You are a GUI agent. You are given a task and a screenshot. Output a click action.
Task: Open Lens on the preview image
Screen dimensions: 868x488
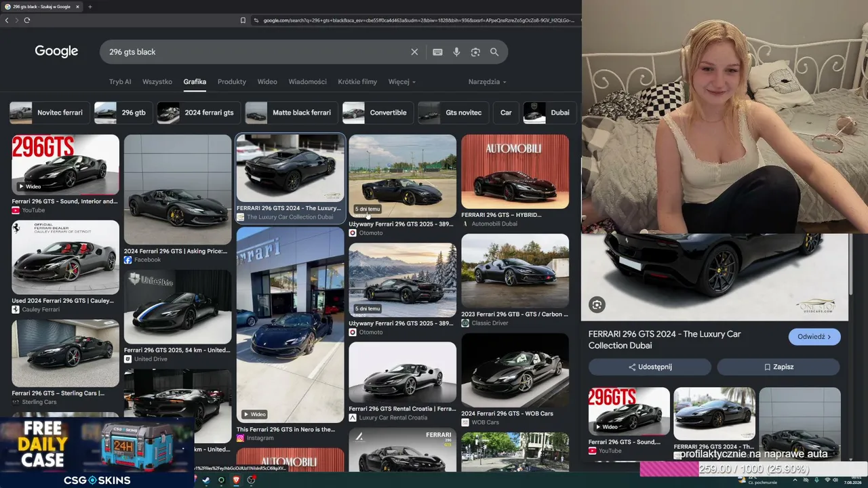[x=597, y=305]
